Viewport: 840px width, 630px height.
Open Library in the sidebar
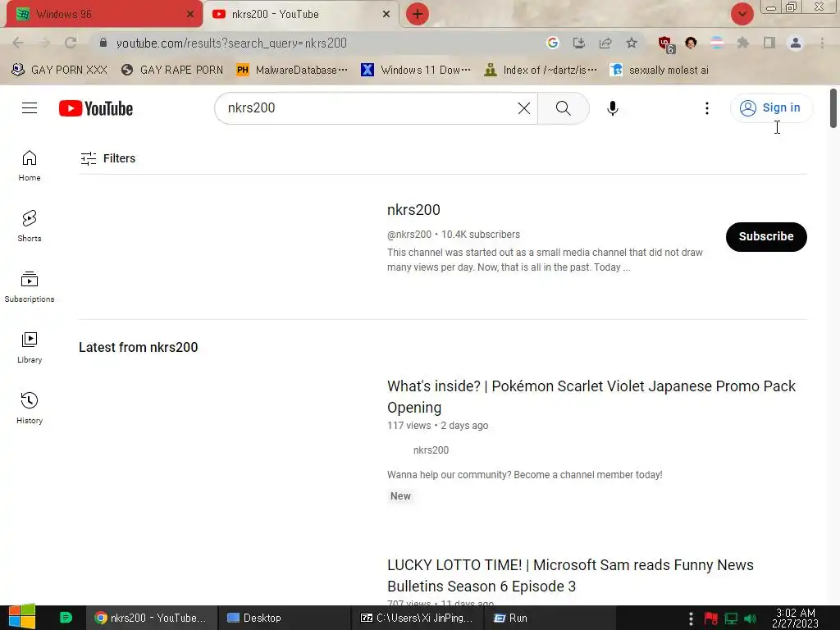click(30, 348)
